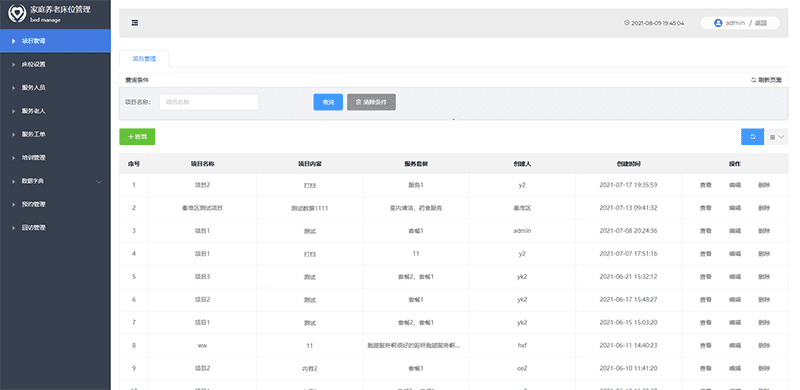This screenshot has width=800, height=390.
Task: Click the 测试数据1111 content cell
Action: click(310, 208)
